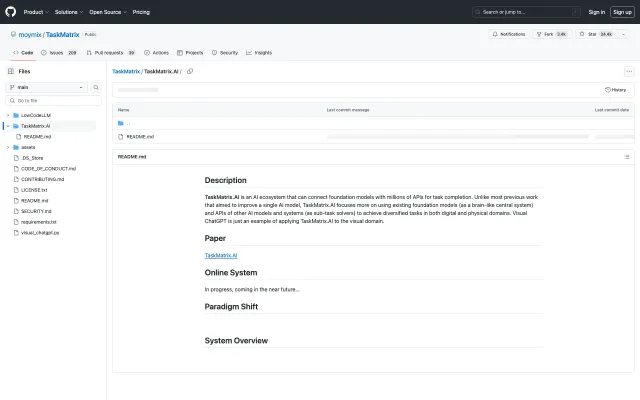Go to parent directory row
This screenshot has width=640, height=400.
click(373, 123)
